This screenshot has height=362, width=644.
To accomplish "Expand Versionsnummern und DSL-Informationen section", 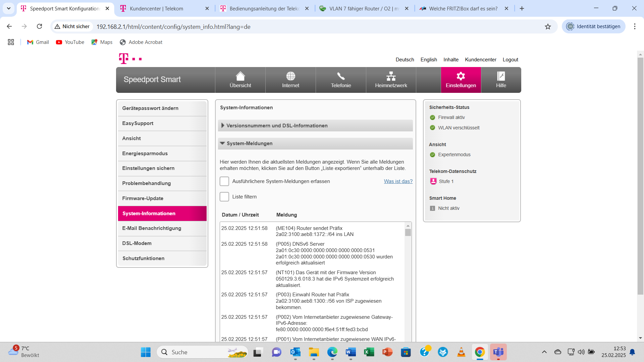I will coord(315,126).
